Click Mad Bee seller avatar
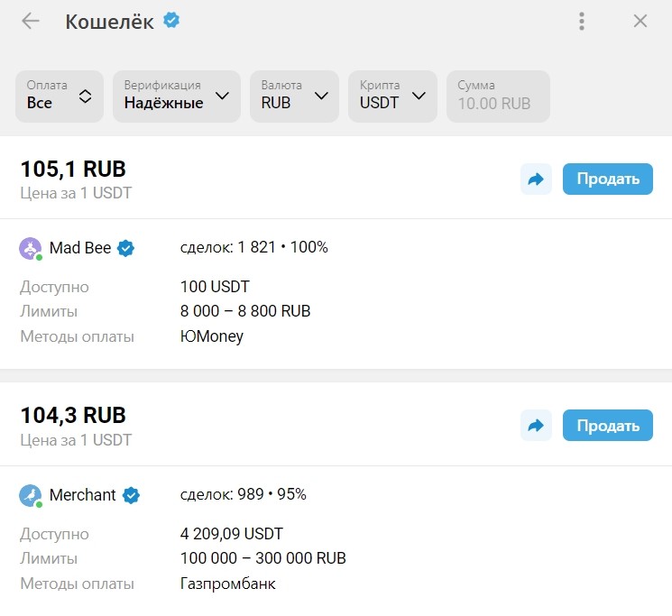 31,248
